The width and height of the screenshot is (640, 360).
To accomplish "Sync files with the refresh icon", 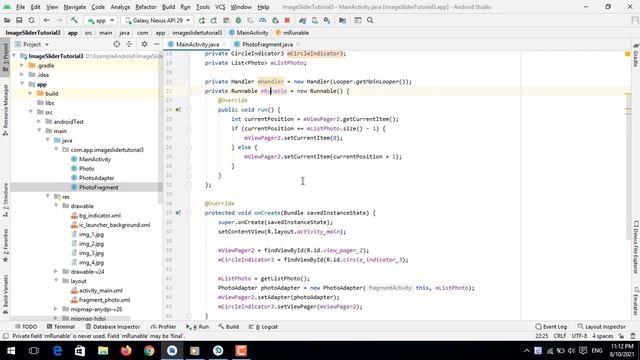I will point(31,20).
